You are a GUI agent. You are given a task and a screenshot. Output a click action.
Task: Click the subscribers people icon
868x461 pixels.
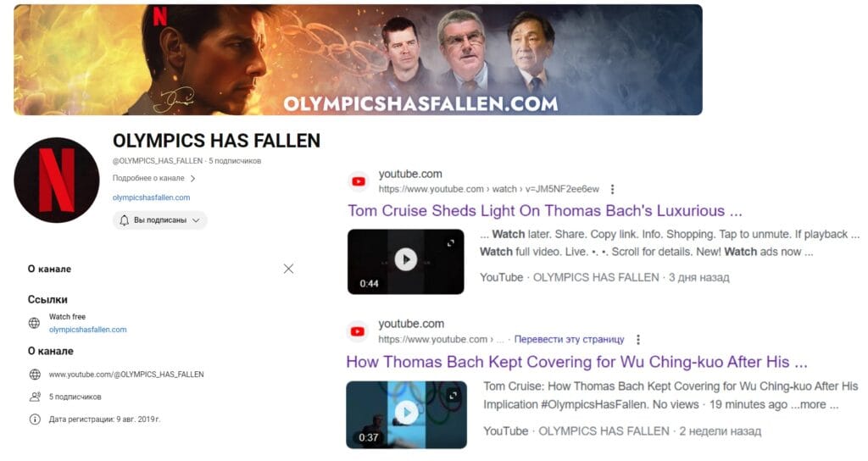(34, 397)
